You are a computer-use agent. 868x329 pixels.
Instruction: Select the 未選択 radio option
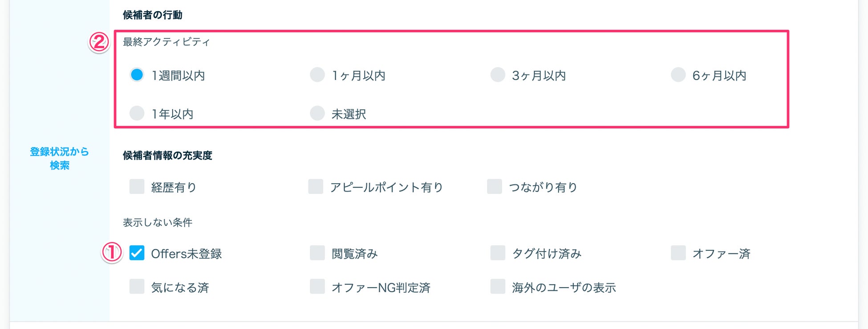[x=317, y=113]
